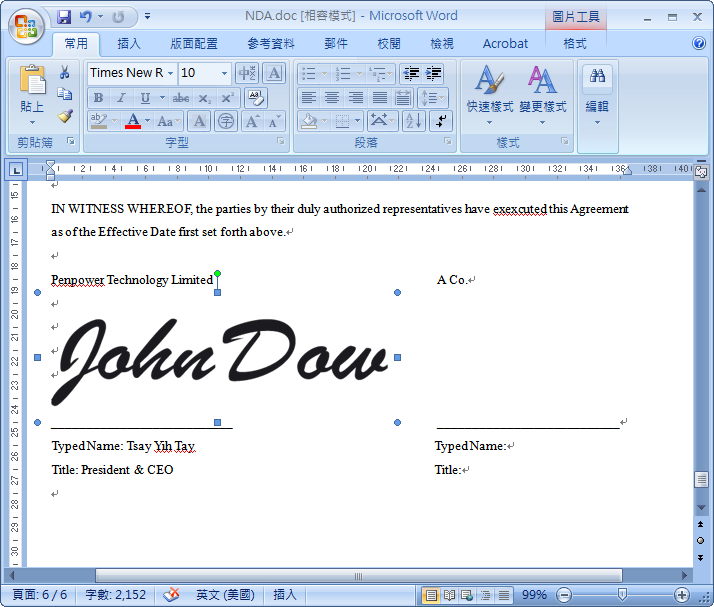Image resolution: width=714 pixels, height=607 pixels.
Task: Select the Format Painter brush icon
Action: click(65, 116)
